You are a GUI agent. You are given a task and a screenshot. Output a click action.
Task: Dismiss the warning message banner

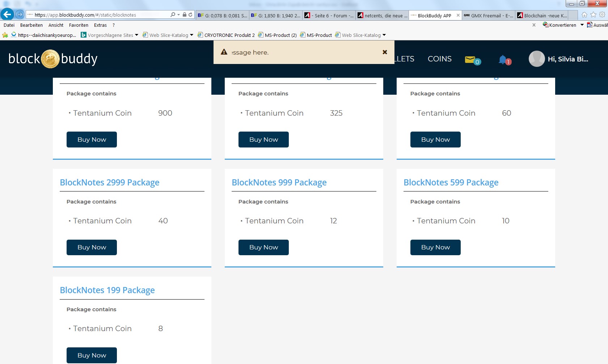[x=385, y=52]
